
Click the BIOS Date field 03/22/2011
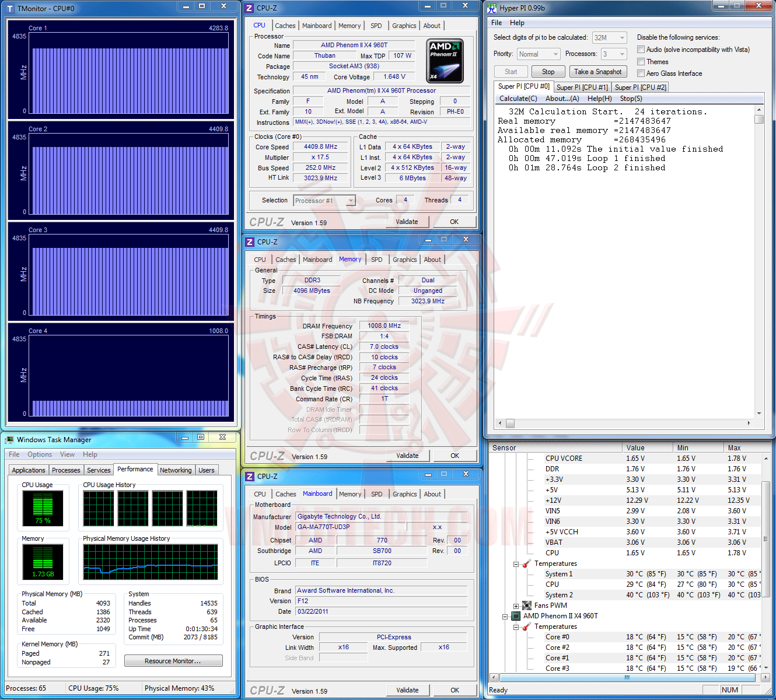pyautogui.click(x=382, y=611)
